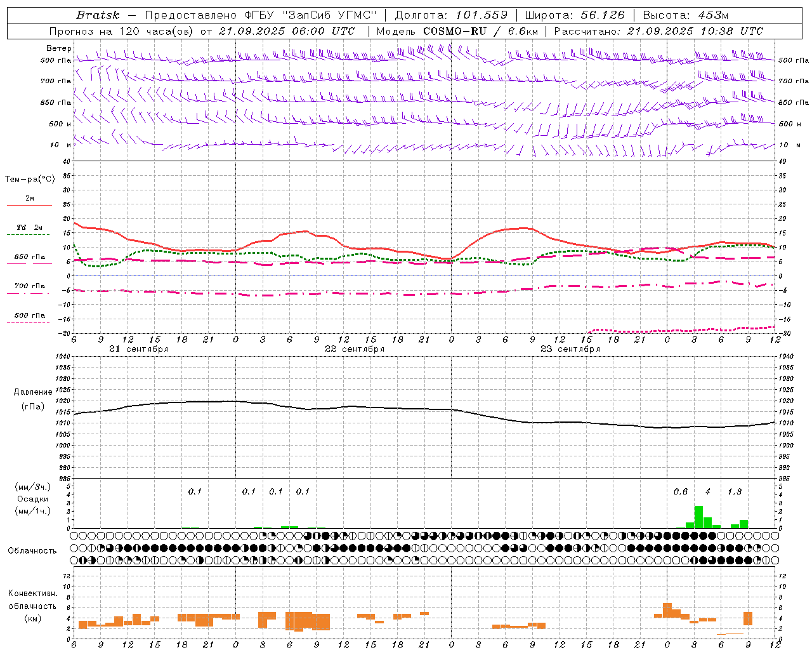The width and height of the screenshot is (812, 650).
Task: Click the date label "21 сентября"
Action: [138, 349]
